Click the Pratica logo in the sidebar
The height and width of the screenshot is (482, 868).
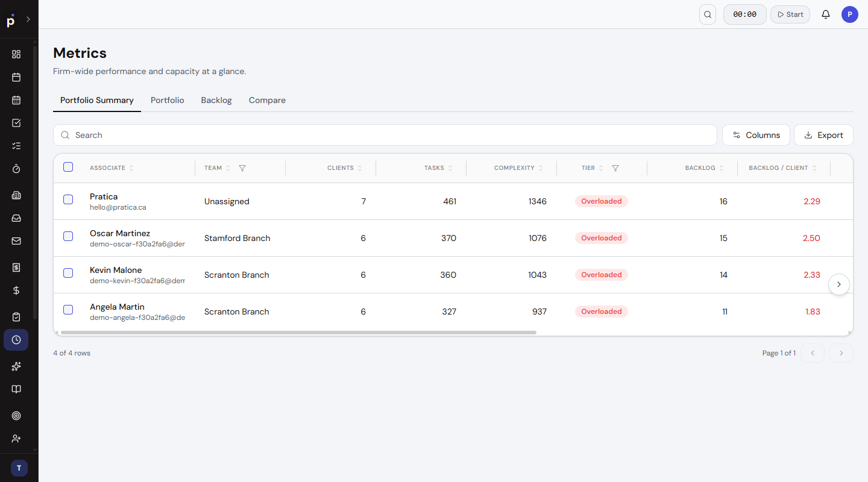point(11,20)
